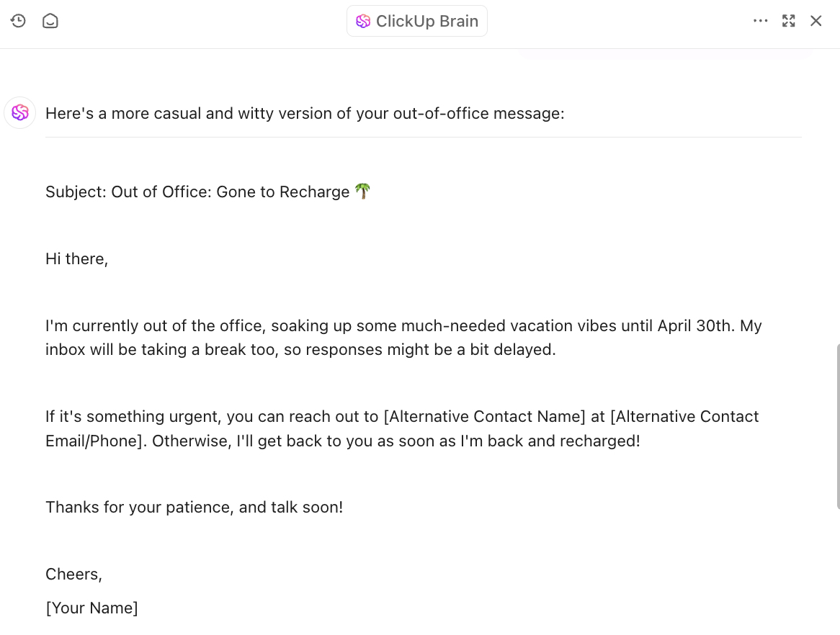
Task: Click the vertical scrollbar on the right
Action: point(837,425)
